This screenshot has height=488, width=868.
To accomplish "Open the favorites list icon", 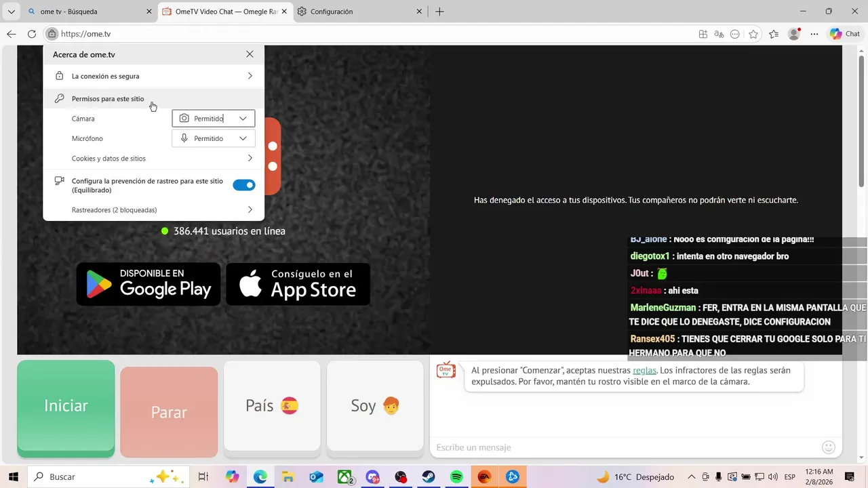I will [x=774, y=34].
